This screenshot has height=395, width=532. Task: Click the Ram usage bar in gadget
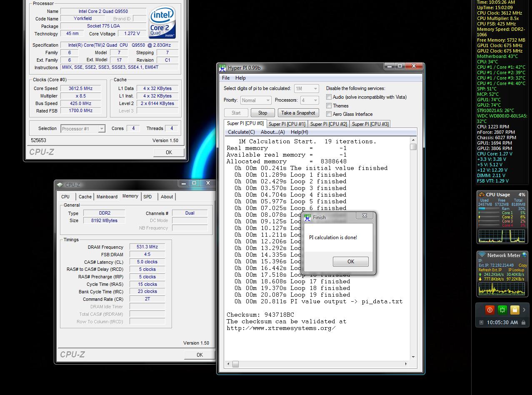[488, 209]
